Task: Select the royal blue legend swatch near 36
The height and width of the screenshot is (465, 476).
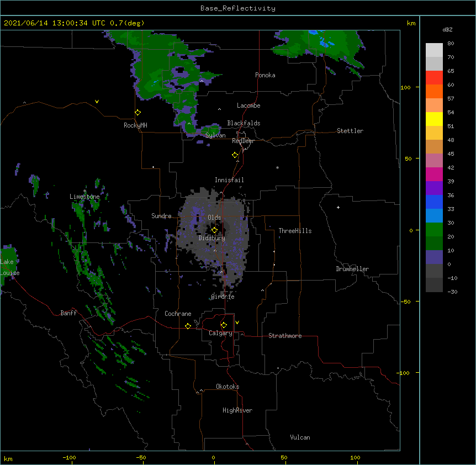Action: (434, 202)
